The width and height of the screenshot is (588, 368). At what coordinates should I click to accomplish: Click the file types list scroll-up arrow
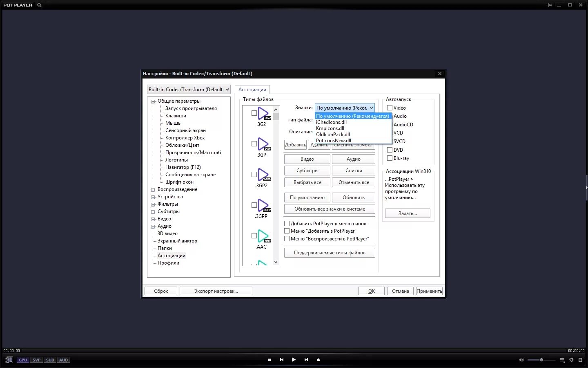[276, 110]
